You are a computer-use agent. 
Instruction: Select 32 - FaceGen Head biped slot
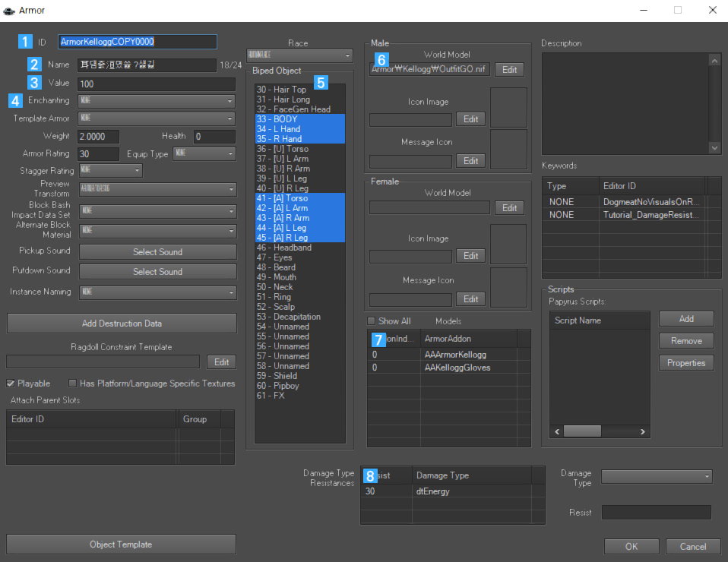tap(300, 109)
